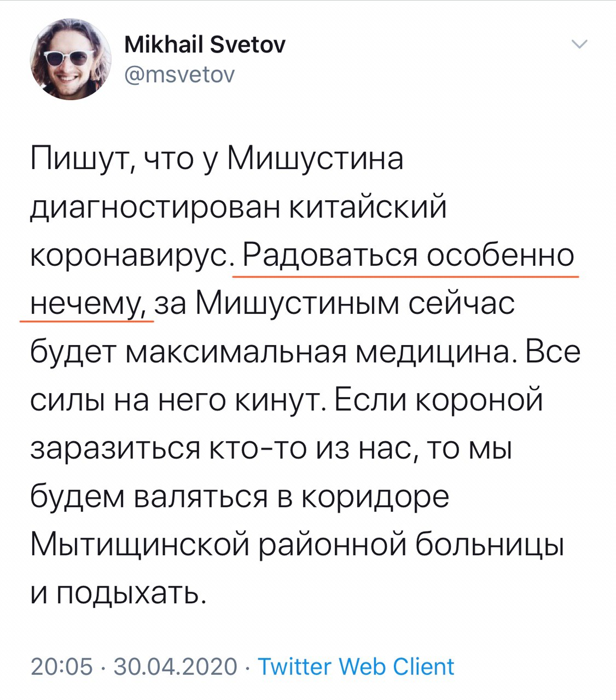Expand the tweet options chevron
The width and height of the screenshot is (616, 700).
[580, 45]
